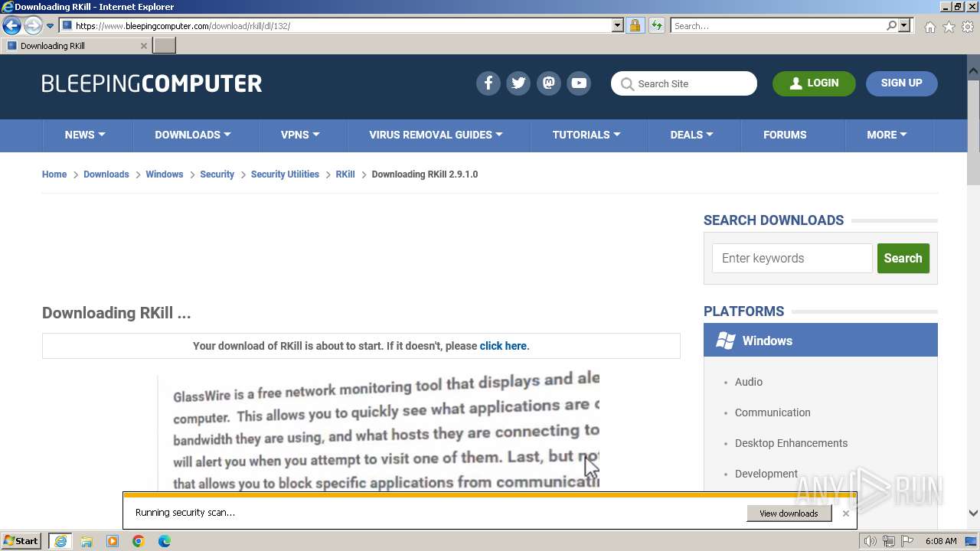This screenshot has width=980, height=551.
Task: Open the Windows Start button
Action: pos(21,541)
